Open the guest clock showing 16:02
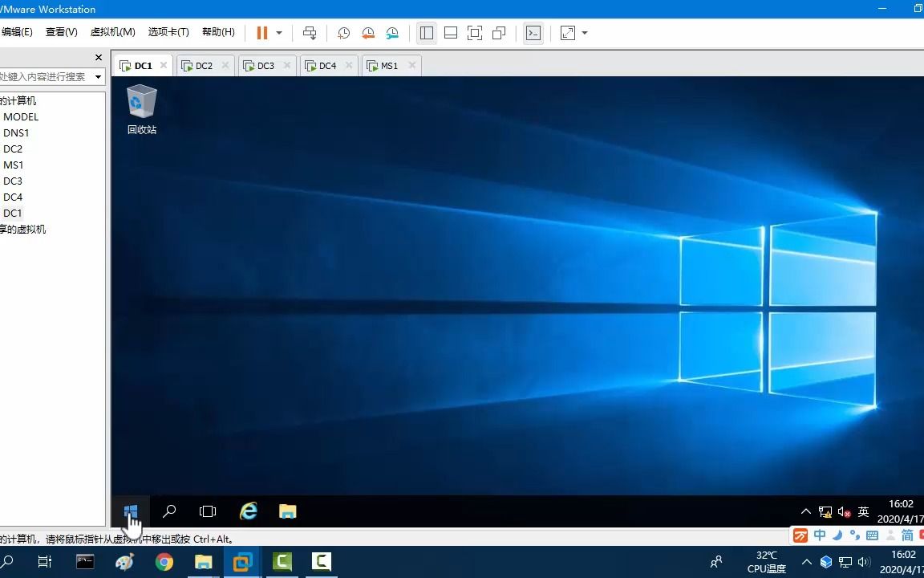This screenshot has height=578, width=924. pyautogui.click(x=900, y=511)
